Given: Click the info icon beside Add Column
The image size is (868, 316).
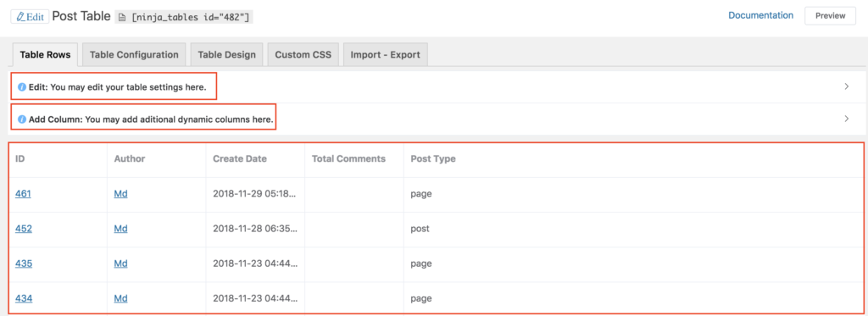Looking at the screenshot, I should coord(21,119).
